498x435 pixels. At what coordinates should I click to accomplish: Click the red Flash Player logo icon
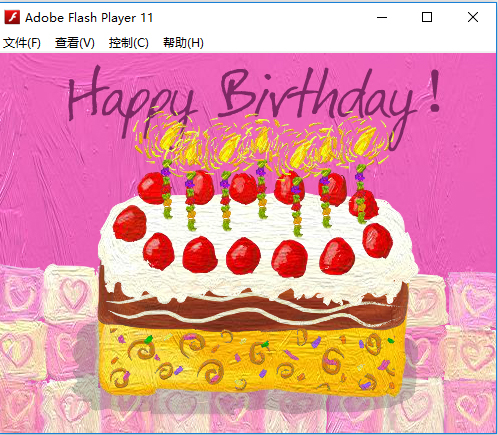point(12,17)
